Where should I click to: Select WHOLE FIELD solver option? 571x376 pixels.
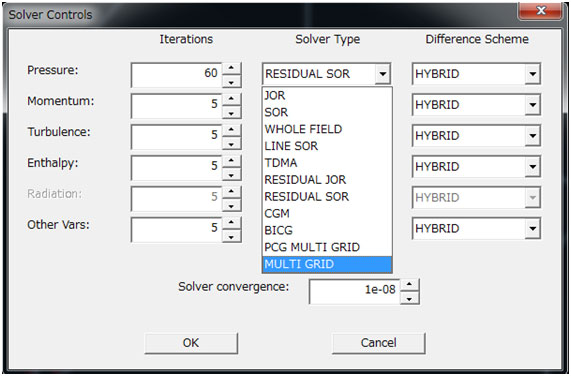tap(327, 129)
